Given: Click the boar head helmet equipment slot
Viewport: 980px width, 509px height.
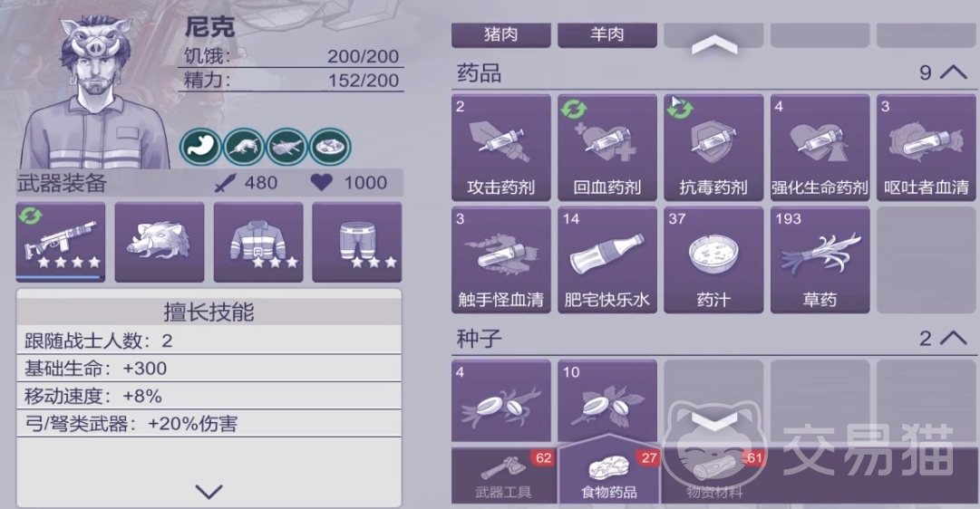Looking at the screenshot, I should click(x=160, y=243).
